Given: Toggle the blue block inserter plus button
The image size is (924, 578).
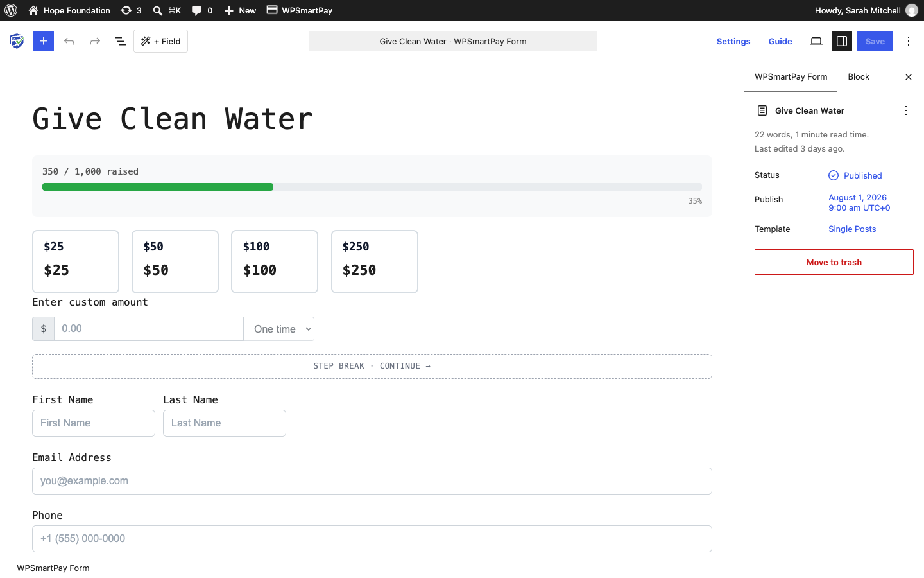Looking at the screenshot, I should point(44,41).
